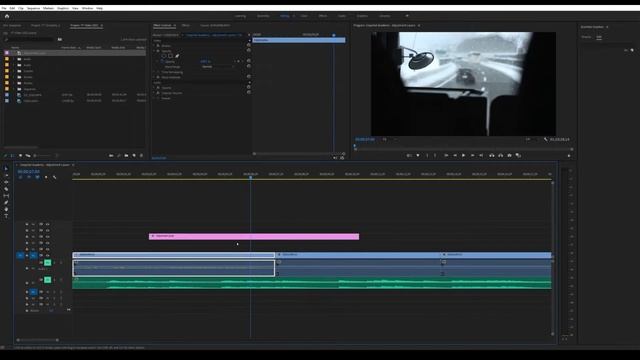Select pink Adjustment Layer clip in timeline

click(254, 236)
